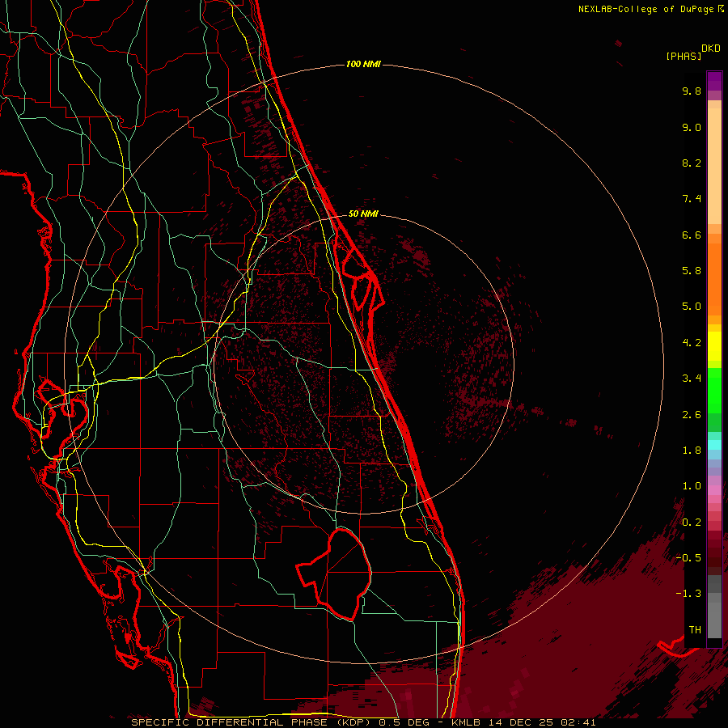Pick the cyan color band near 1.8
The image size is (728, 728).
(714, 443)
